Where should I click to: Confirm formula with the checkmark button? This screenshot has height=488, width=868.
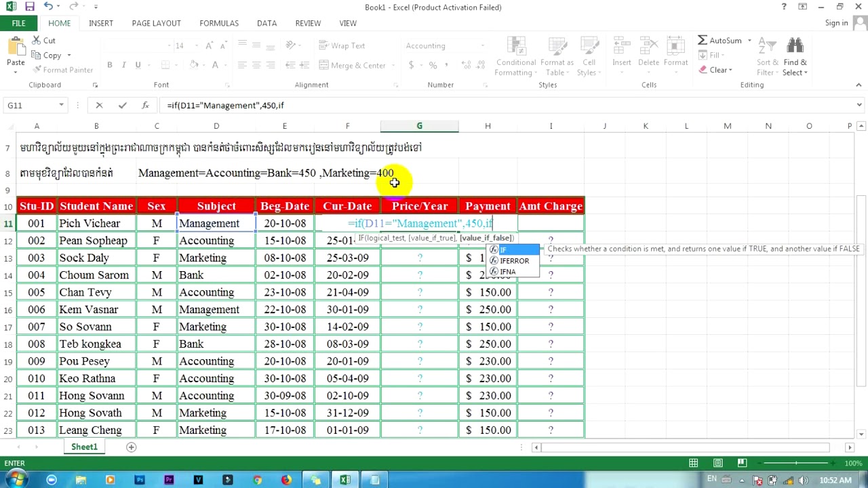coord(122,105)
